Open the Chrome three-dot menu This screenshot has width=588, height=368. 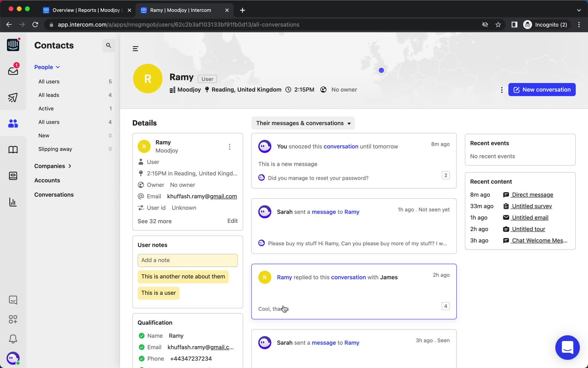(579, 25)
